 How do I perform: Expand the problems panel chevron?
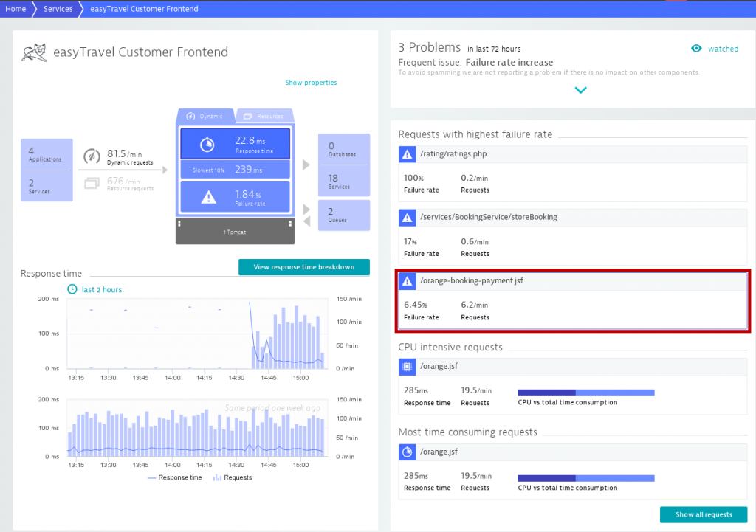pyautogui.click(x=580, y=90)
